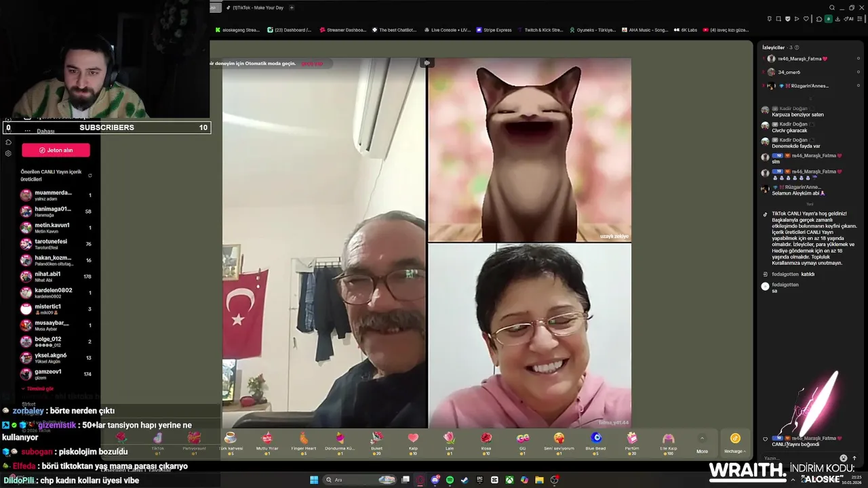Open the isveç kızı YouTube bookmark

726,30
